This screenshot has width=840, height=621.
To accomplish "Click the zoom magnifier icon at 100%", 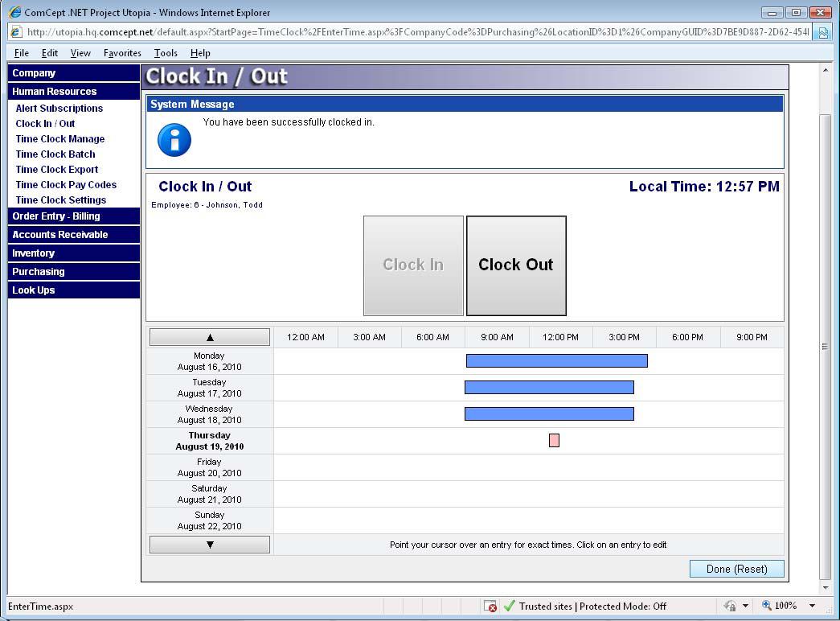I will 767,606.
